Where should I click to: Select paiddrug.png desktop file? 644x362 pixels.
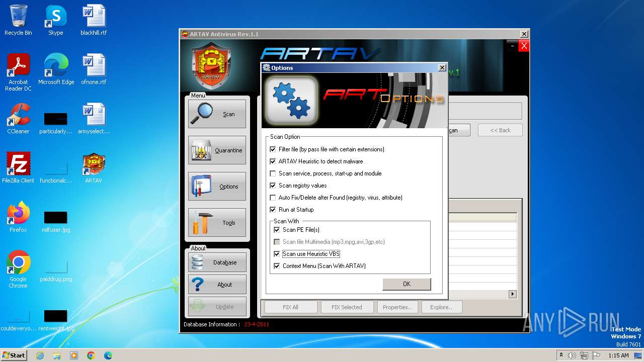(x=56, y=270)
